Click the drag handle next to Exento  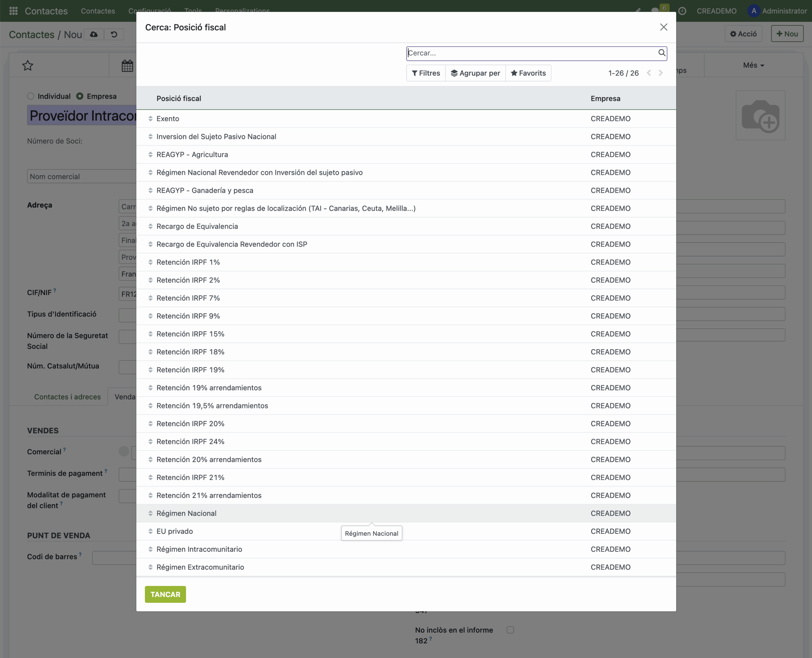pyautogui.click(x=150, y=119)
